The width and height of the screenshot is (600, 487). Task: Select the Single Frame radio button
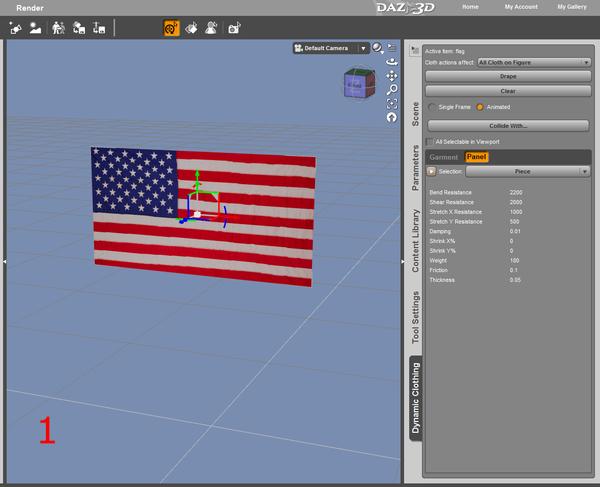point(432,107)
